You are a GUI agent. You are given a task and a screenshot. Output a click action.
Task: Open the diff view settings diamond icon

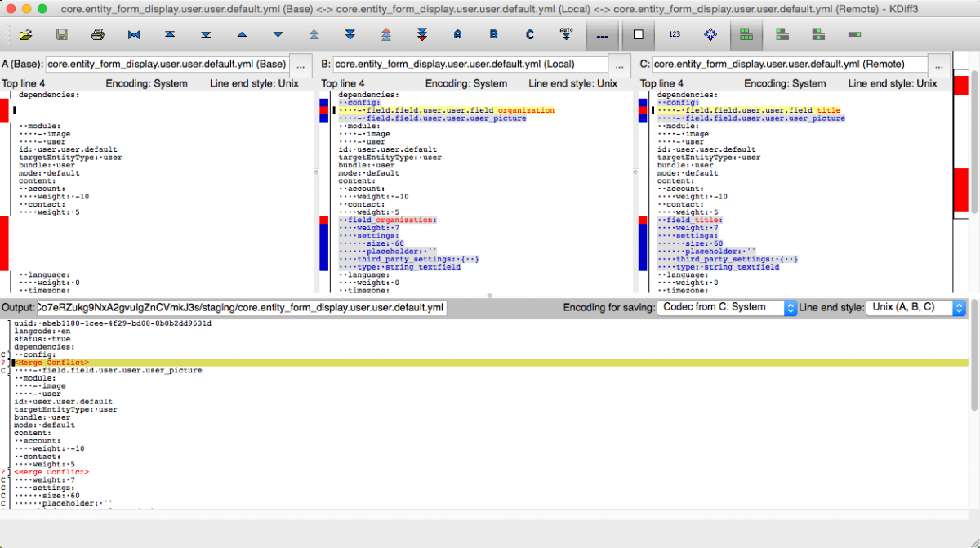pyautogui.click(x=710, y=34)
